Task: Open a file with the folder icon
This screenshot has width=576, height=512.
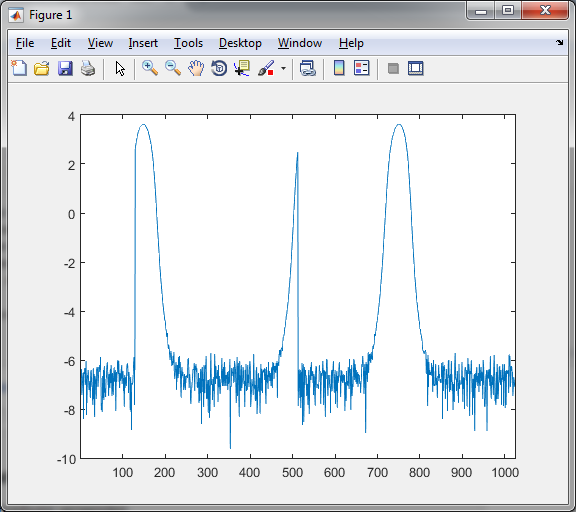Action: 42,68
